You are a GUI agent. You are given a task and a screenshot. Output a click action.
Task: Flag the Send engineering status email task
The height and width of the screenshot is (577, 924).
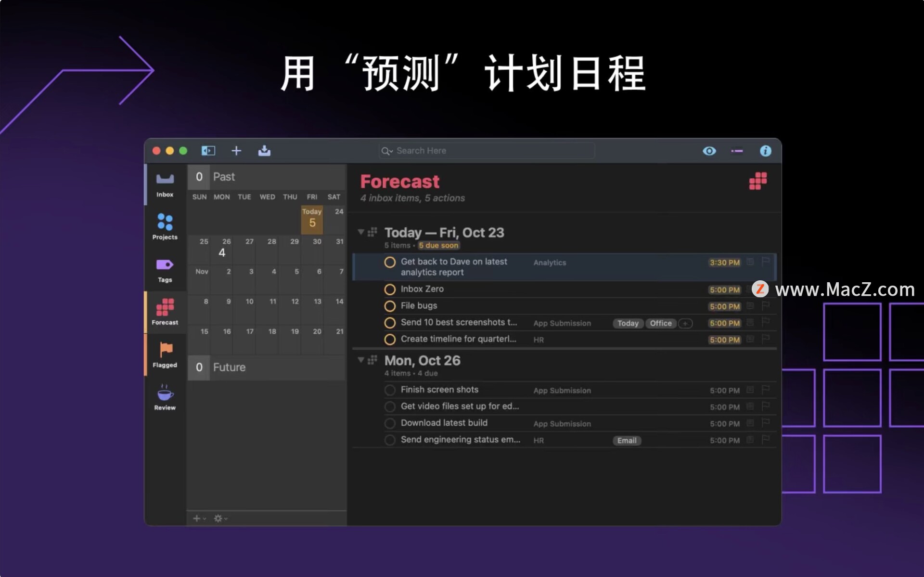[x=766, y=439]
